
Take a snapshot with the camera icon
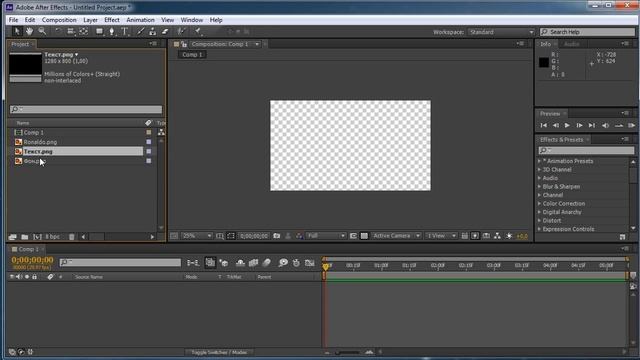[x=277, y=236]
